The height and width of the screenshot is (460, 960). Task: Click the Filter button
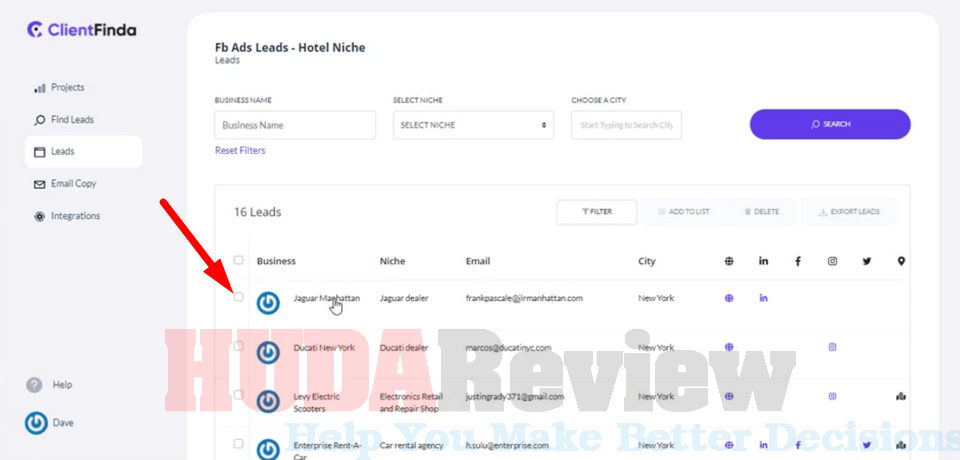tap(597, 212)
